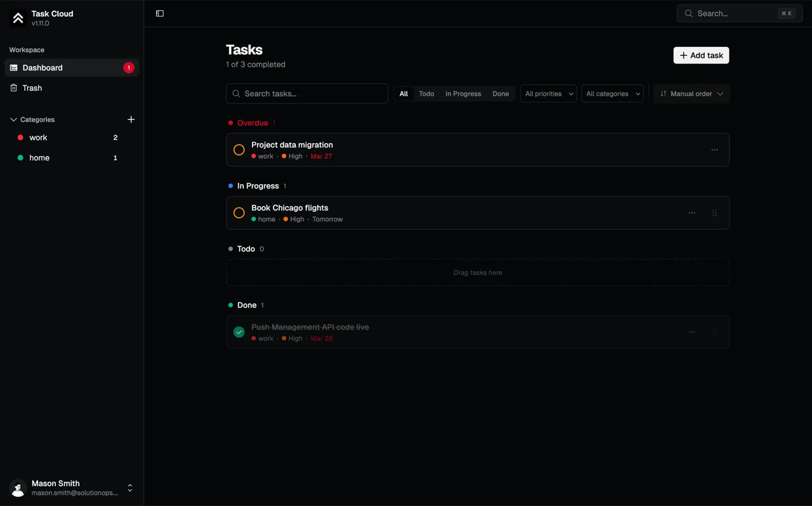Uncheck the completed Push Management API task
This screenshot has height=506, width=812.
(239, 332)
